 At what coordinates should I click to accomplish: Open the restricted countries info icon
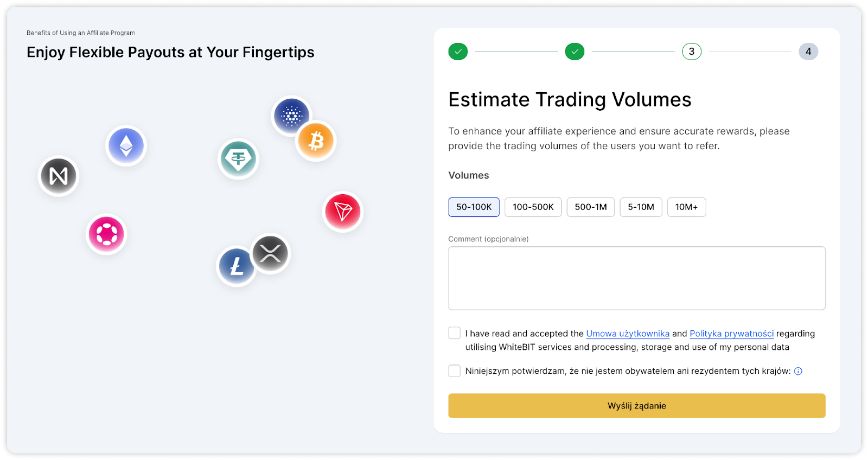[x=798, y=371]
